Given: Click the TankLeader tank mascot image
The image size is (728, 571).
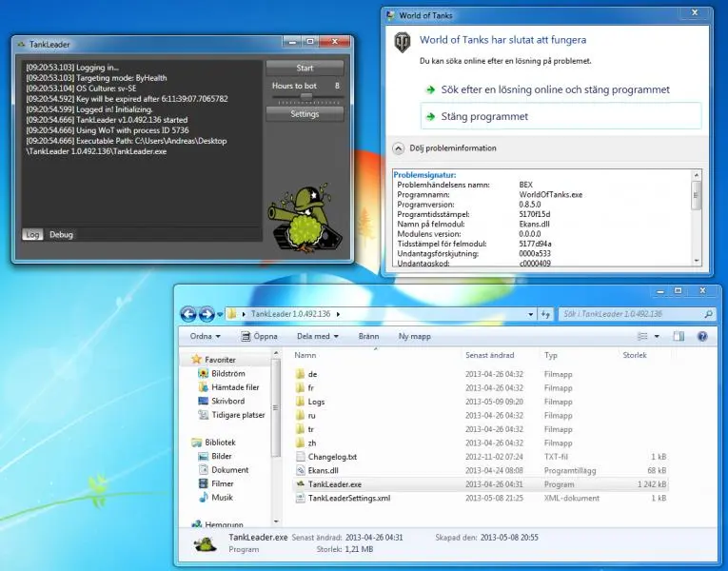Looking at the screenshot, I should [305, 218].
